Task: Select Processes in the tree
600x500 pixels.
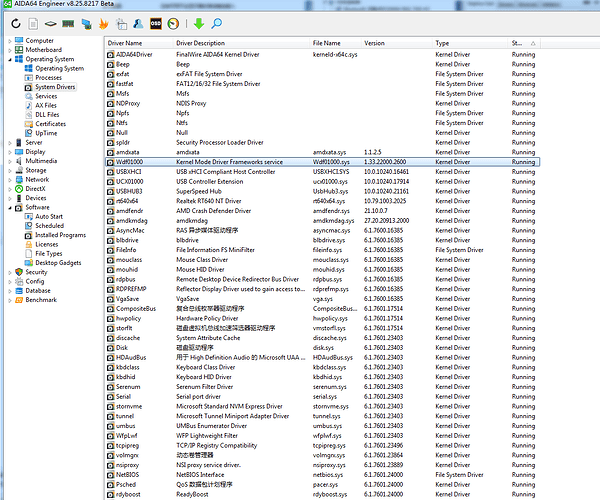Action: click(48, 78)
